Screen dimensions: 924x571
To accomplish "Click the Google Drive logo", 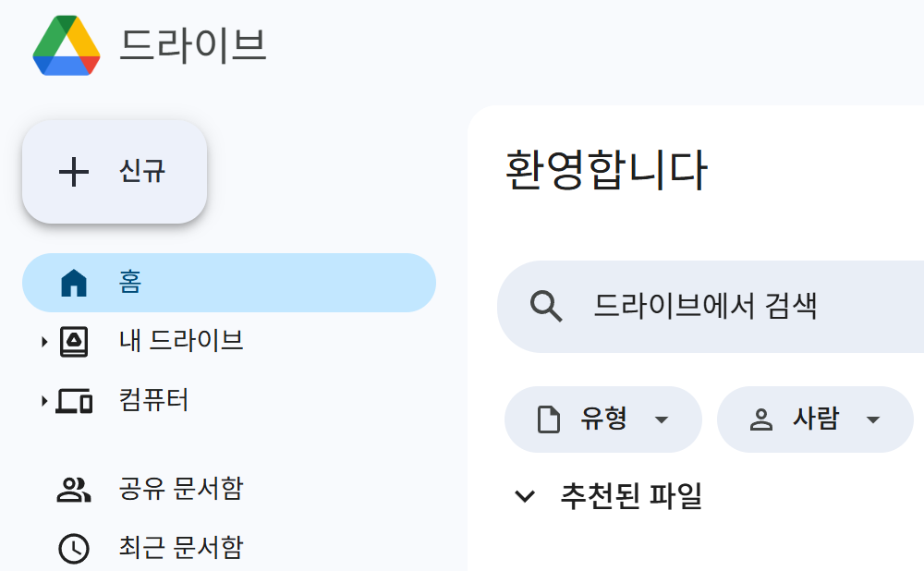I will [66, 44].
